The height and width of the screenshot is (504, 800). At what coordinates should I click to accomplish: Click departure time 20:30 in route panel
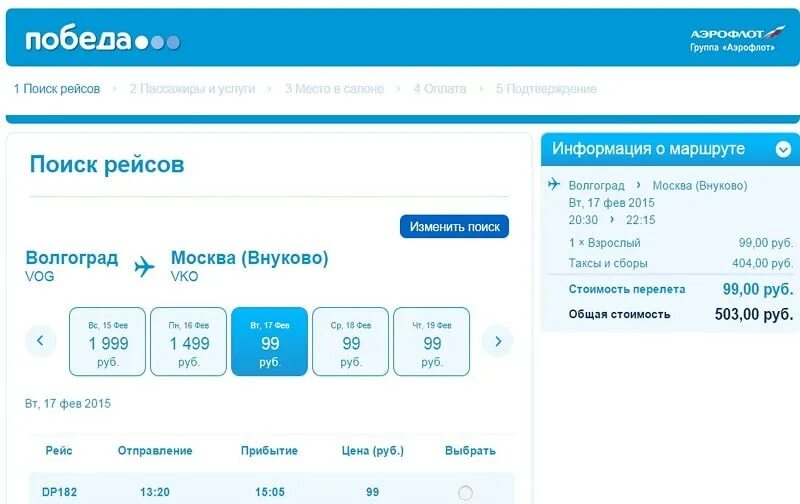coord(583,220)
